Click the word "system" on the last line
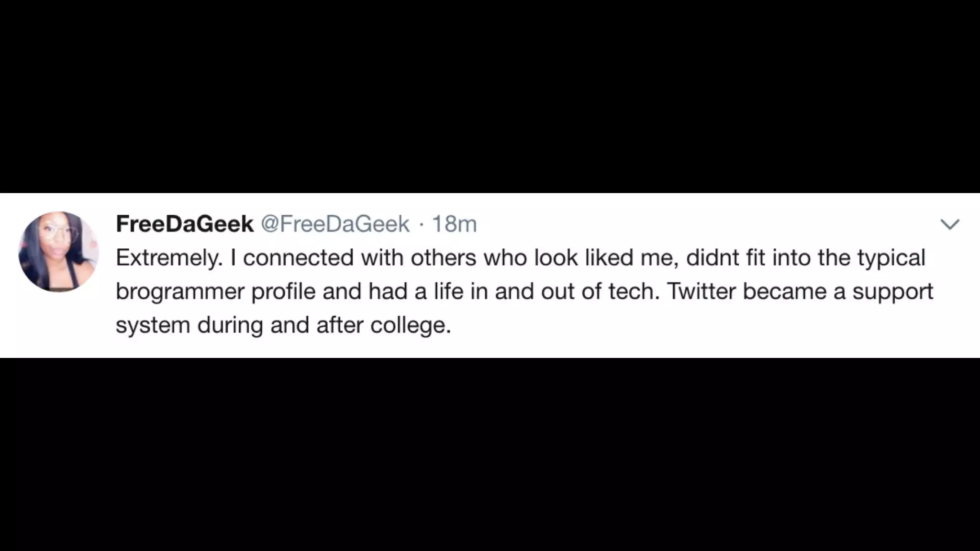This screenshot has height=551, width=980. (153, 326)
